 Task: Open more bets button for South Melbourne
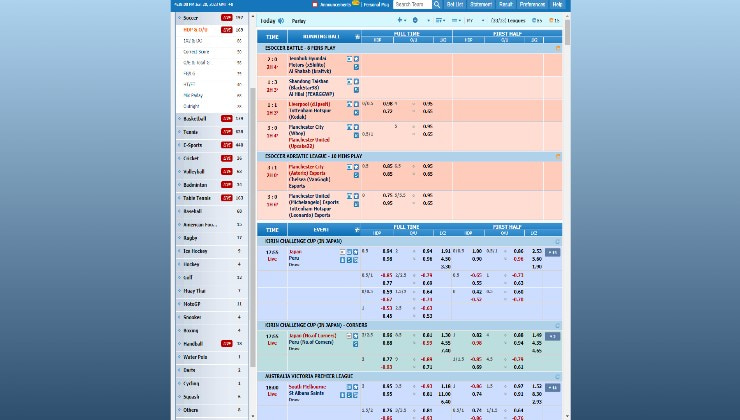(553, 387)
